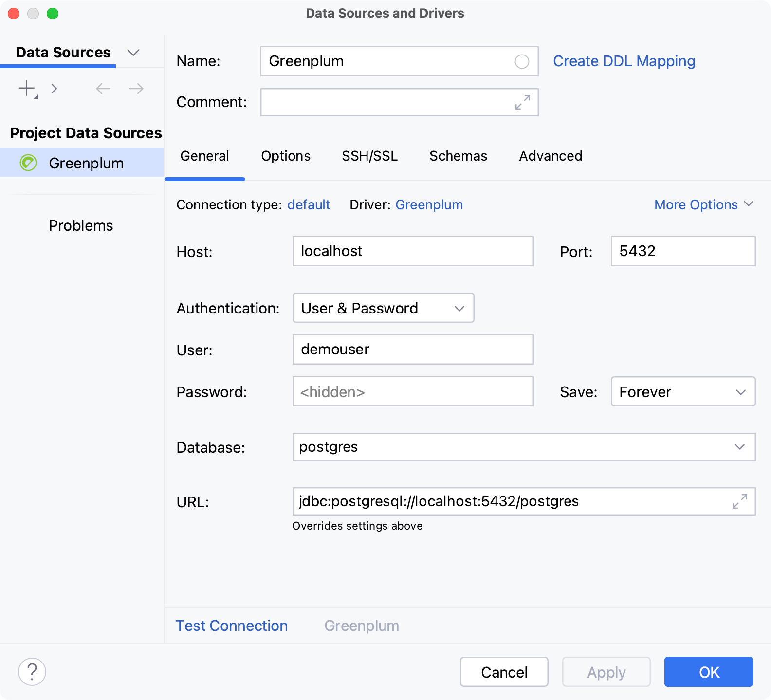Image resolution: width=771 pixels, height=700 pixels.
Task: Select Greenplum in Project Data Sources list
Action: pos(86,163)
